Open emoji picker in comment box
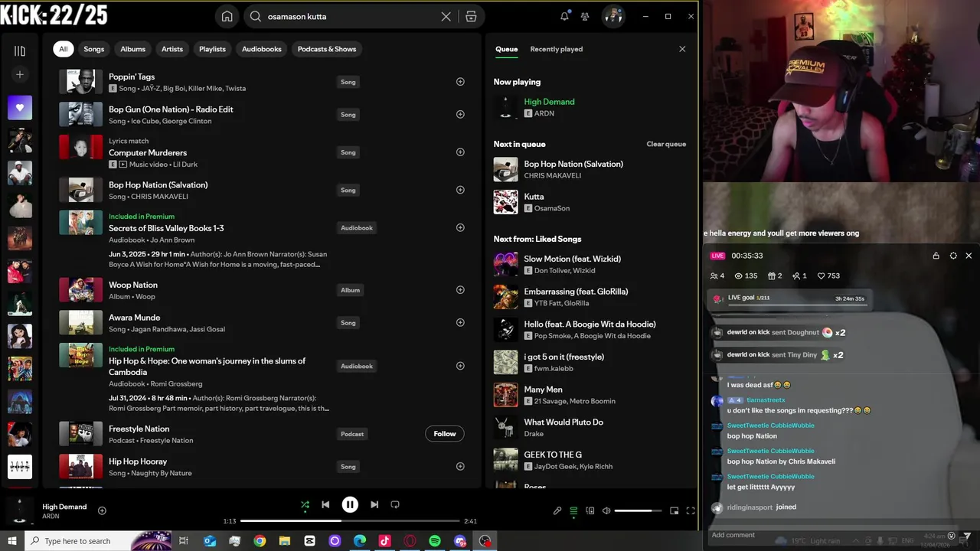Screen dimensions: 980x551 952,536
